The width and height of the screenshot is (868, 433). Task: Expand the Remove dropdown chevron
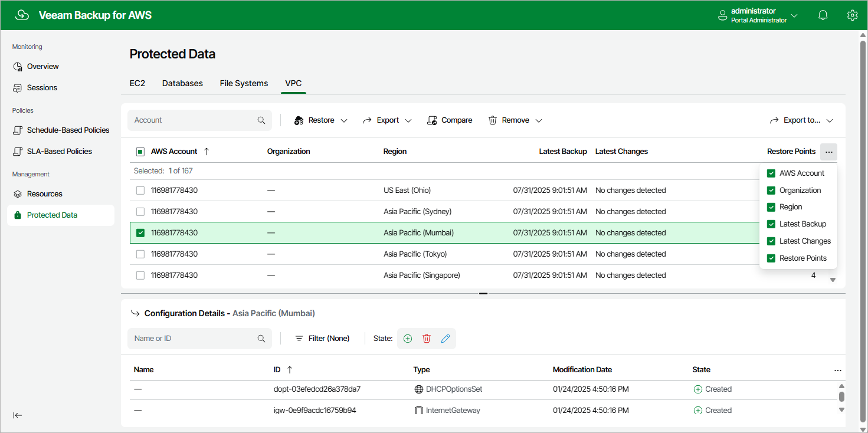tap(539, 121)
